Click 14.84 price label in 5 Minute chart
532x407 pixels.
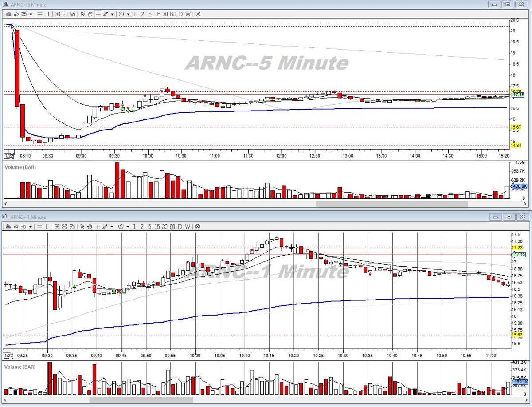pyautogui.click(x=516, y=145)
